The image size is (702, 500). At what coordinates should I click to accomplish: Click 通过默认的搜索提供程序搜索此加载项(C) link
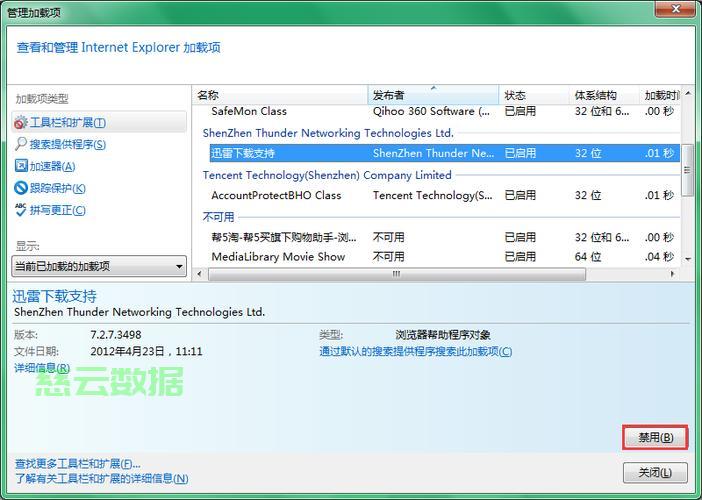(415, 351)
